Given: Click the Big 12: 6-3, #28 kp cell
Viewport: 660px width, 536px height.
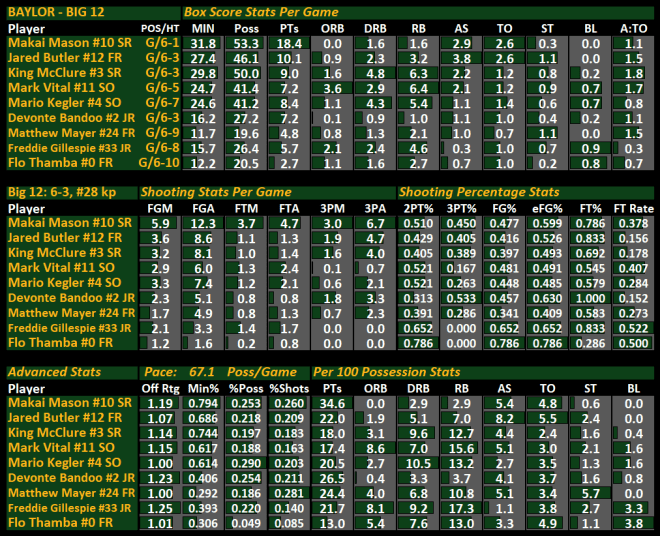Looking at the screenshot, I should click(72, 192).
